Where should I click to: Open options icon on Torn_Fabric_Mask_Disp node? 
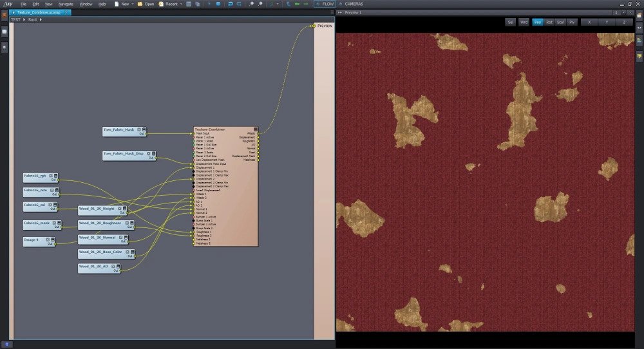(154, 153)
